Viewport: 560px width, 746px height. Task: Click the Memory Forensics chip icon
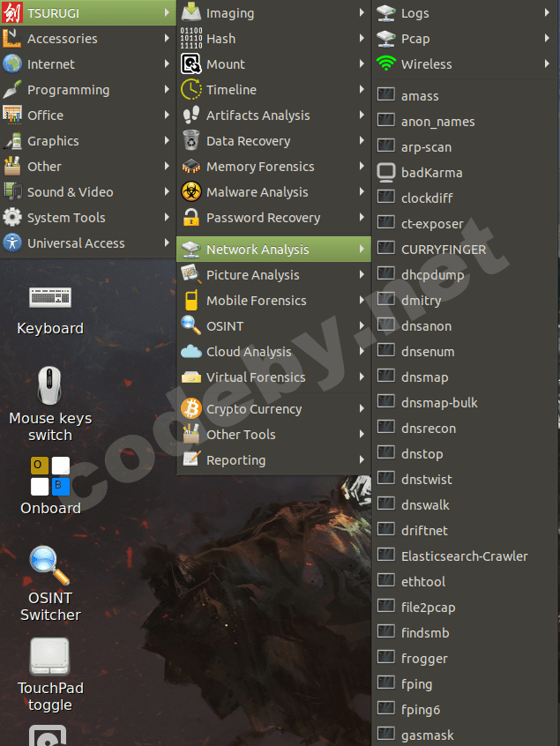pos(191,167)
